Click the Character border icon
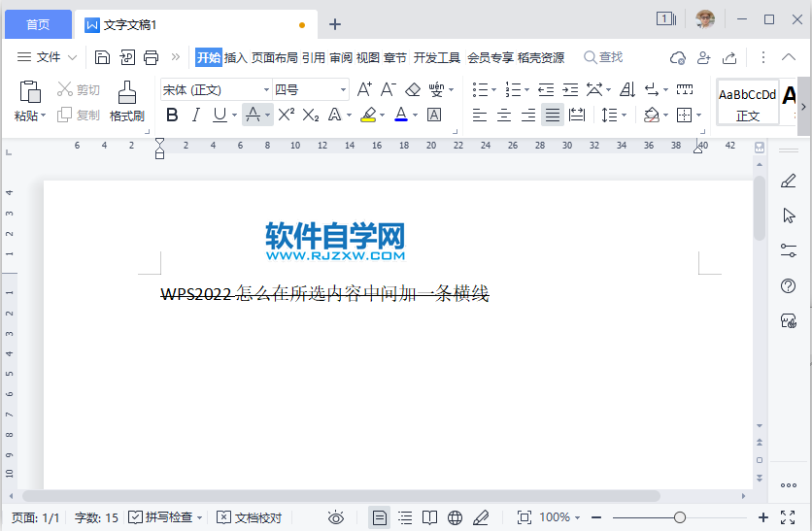Viewport: 812px width, 531px height. tap(434, 115)
